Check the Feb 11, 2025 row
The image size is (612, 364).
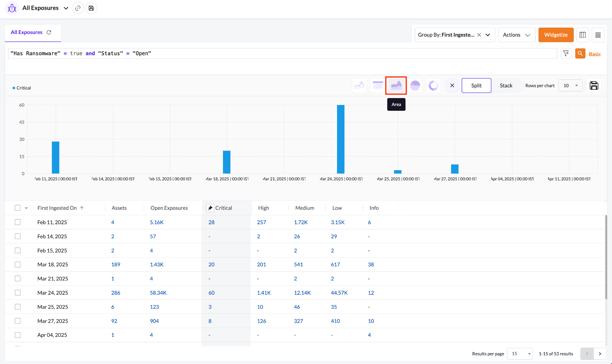[x=18, y=222]
